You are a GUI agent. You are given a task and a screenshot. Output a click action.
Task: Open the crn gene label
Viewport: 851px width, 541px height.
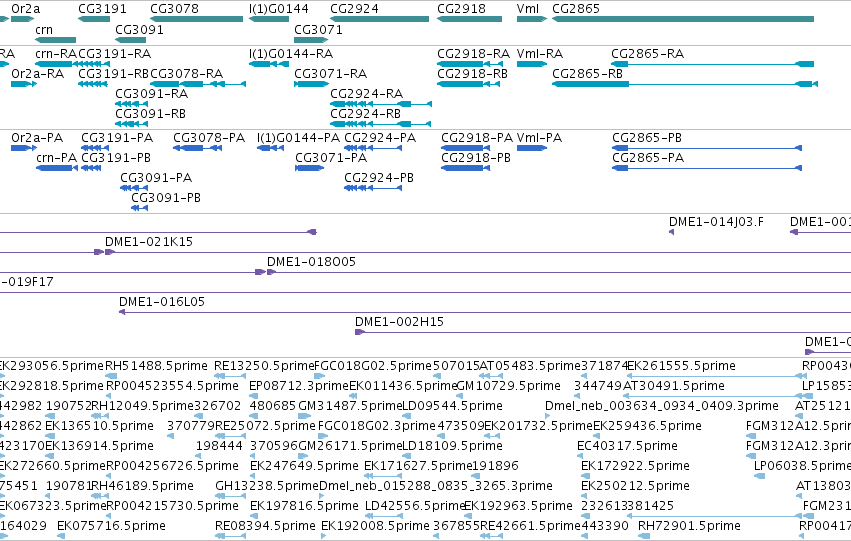pyautogui.click(x=44, y=29)
